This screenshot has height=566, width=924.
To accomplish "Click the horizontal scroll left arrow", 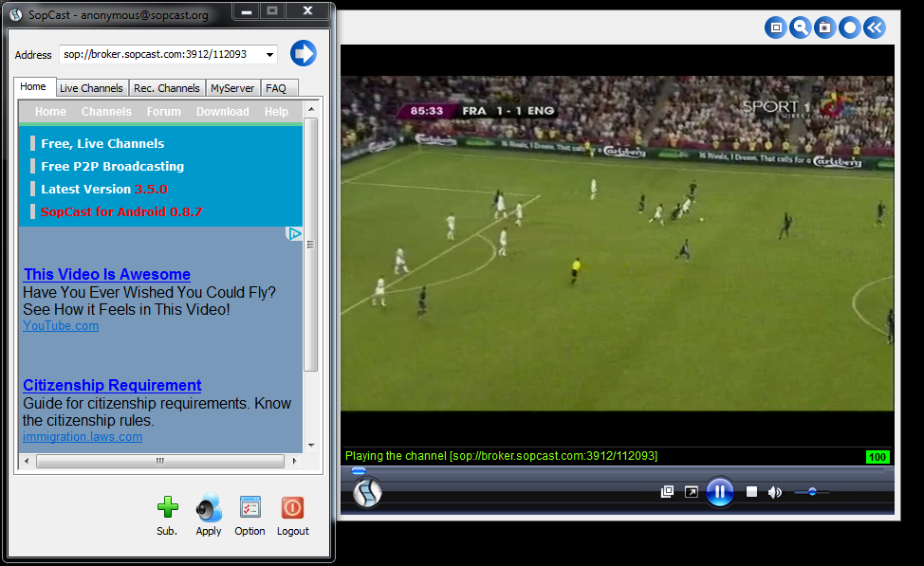I will point(26,461).
